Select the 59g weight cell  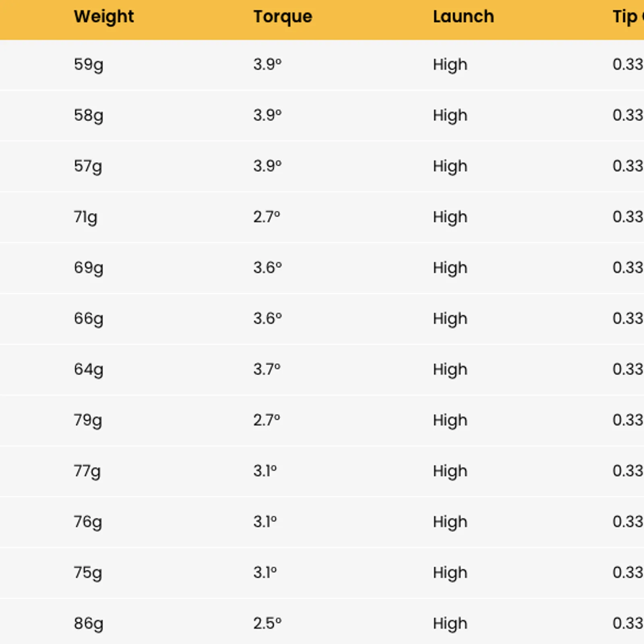pyautogui.click(x=89, y=64)
